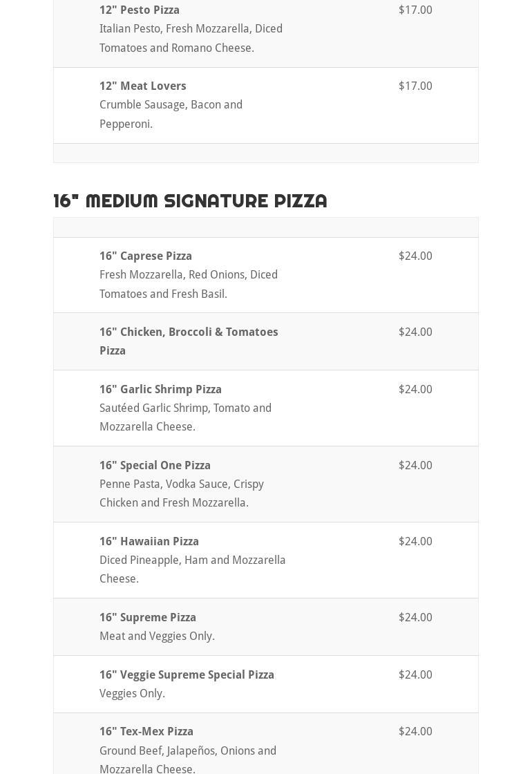Select the 16" Hawaiian Pizza title
Screen dimensions: 532x774
pos(149,542)
